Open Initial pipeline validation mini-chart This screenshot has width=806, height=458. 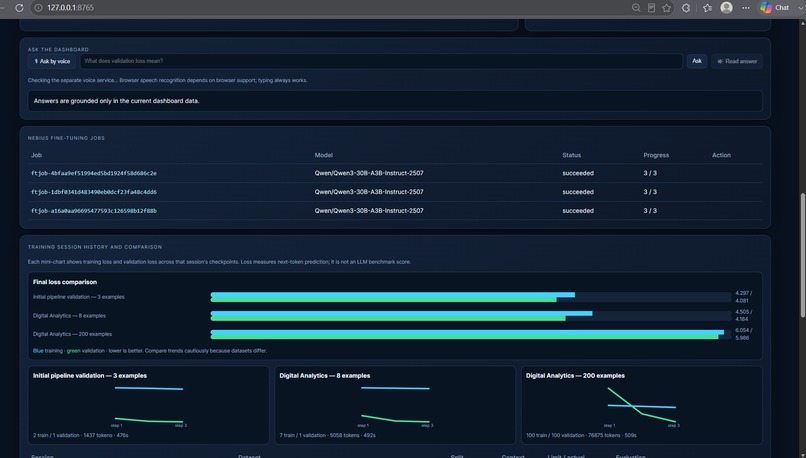149,405
